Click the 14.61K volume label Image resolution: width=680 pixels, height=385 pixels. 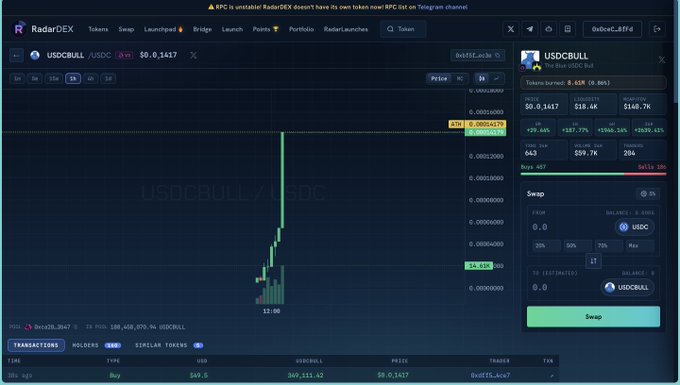479,266
